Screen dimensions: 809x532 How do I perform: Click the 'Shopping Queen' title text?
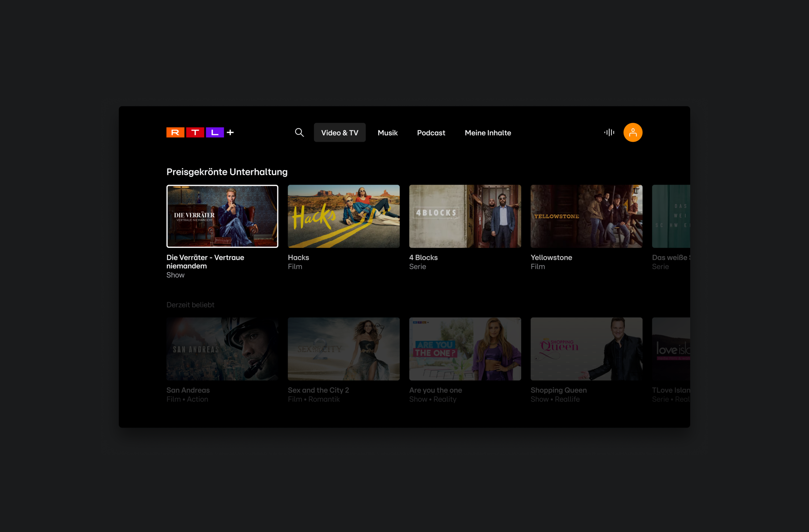pyautogui.click(x=558, y=390)
